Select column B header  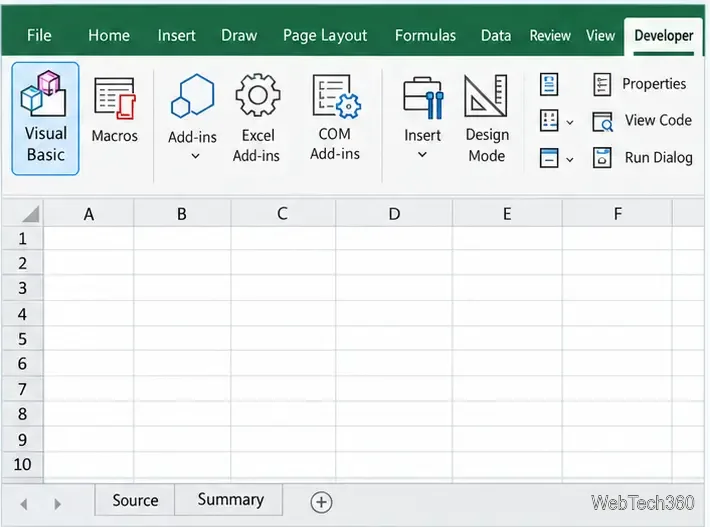182,214
